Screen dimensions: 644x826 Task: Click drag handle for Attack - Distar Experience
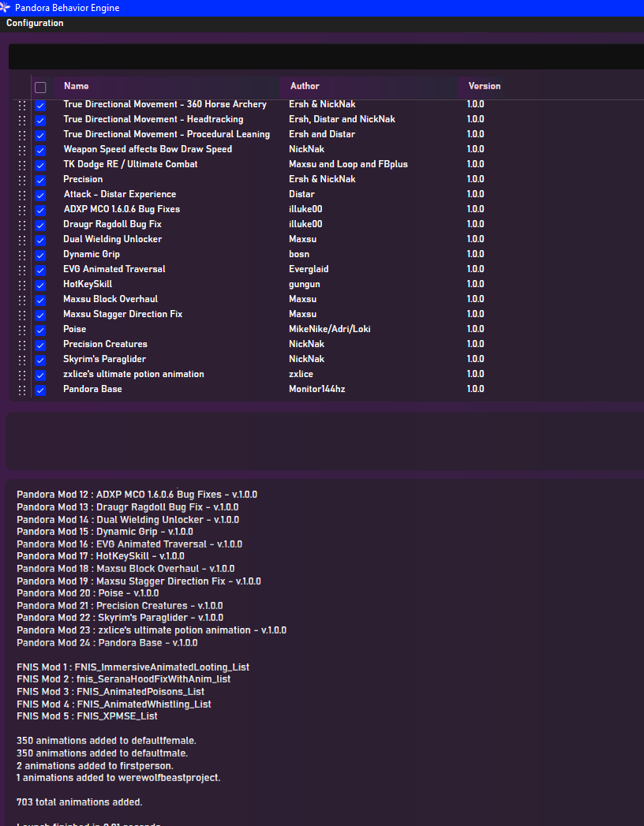(21, 196)
